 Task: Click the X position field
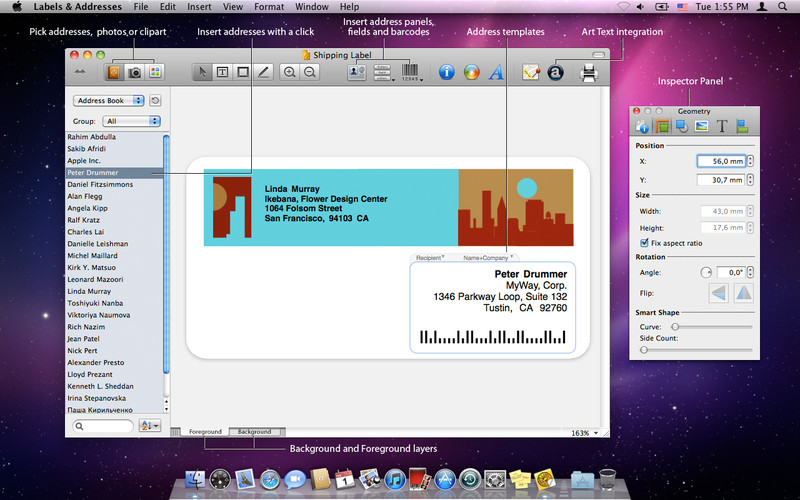(x=721, y=161)
